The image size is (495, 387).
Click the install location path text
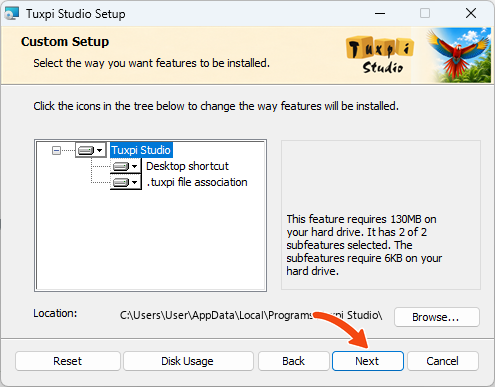(251, 315)
